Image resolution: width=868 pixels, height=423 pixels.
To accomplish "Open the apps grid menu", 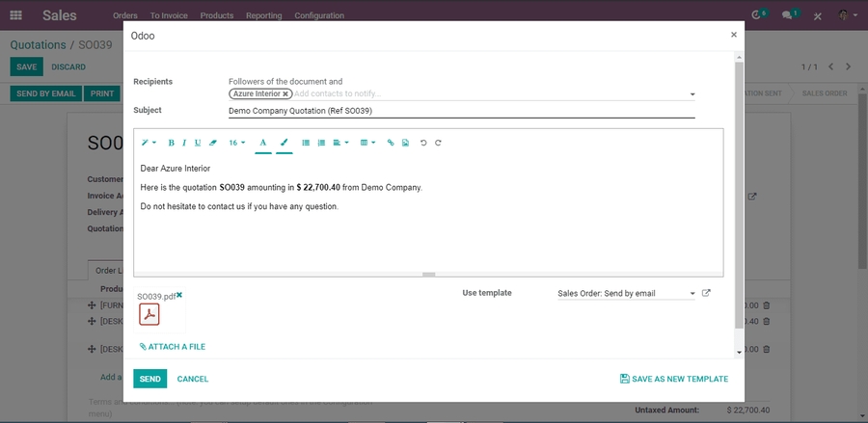I will pos(16,14).
